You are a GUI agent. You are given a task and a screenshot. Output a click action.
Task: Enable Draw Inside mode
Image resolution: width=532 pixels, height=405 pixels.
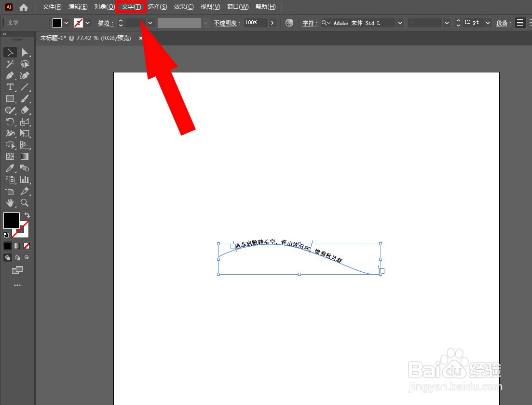coord(27,258)
